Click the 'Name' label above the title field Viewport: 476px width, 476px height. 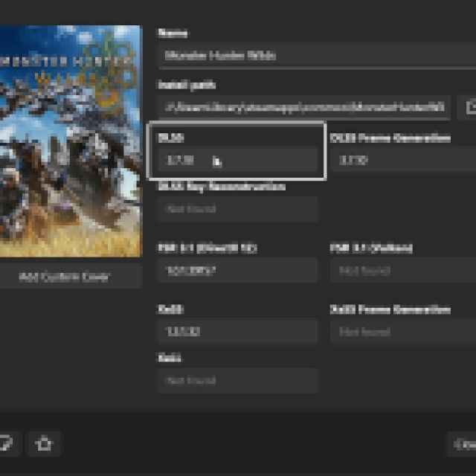pos(173,33)
